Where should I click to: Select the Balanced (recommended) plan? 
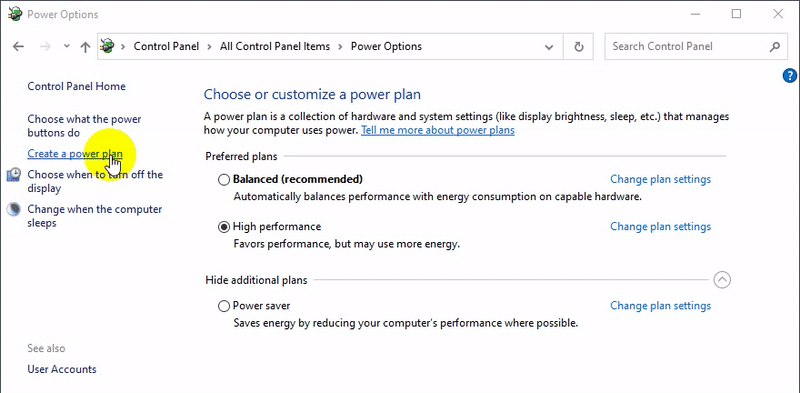(x=223, y=180)
